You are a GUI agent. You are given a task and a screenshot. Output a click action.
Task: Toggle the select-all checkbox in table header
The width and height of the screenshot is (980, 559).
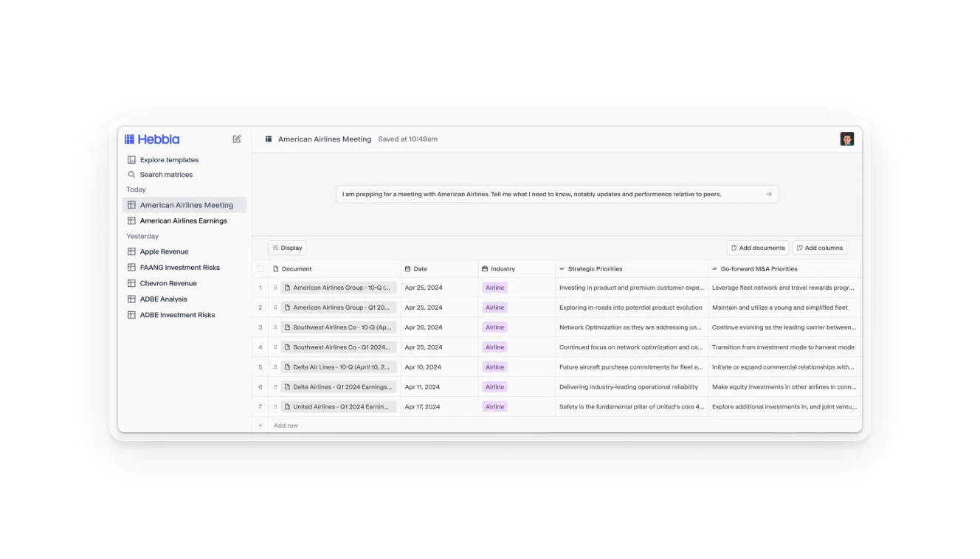260,269
